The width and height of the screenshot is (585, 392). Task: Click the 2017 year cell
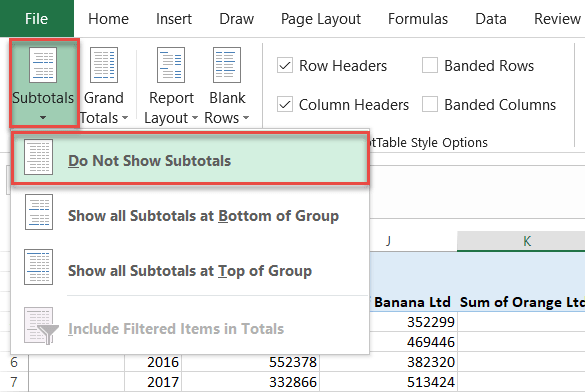(153, 382)
